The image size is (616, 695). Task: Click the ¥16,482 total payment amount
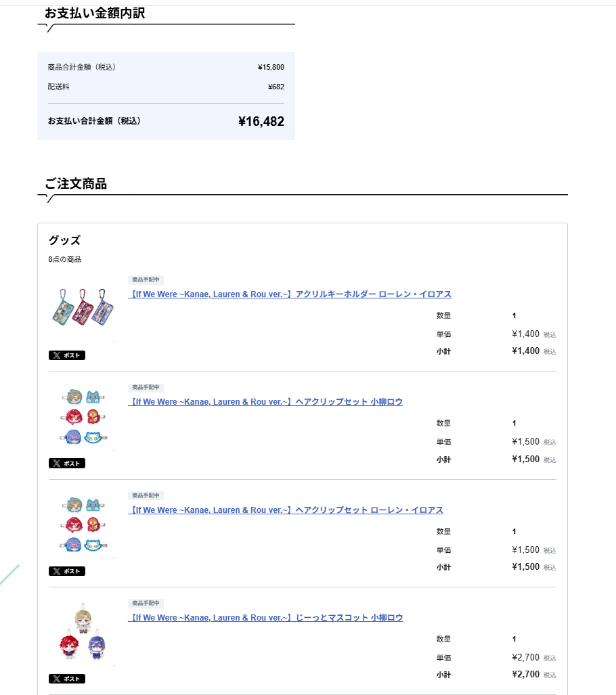261,122
